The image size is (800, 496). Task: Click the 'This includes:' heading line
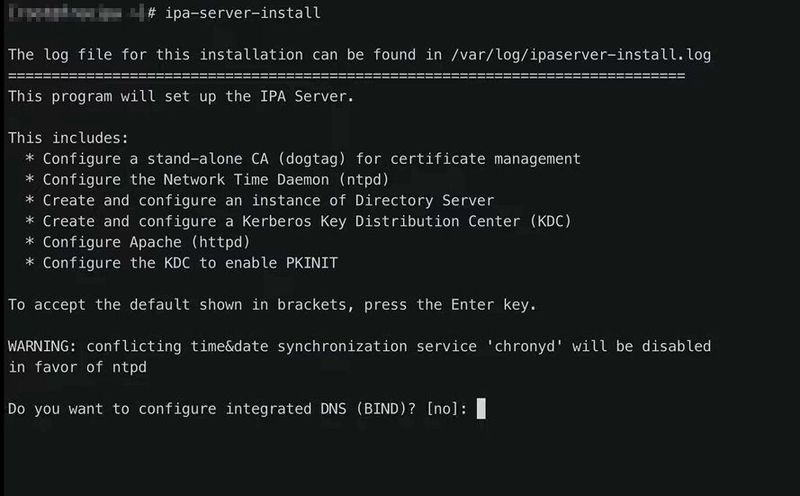pyautogui.click(x=68, y=138)
